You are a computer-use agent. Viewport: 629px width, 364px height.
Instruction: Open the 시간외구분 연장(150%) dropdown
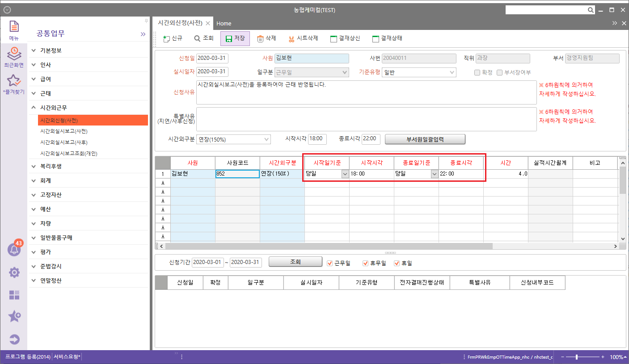(x=234, y=139)
